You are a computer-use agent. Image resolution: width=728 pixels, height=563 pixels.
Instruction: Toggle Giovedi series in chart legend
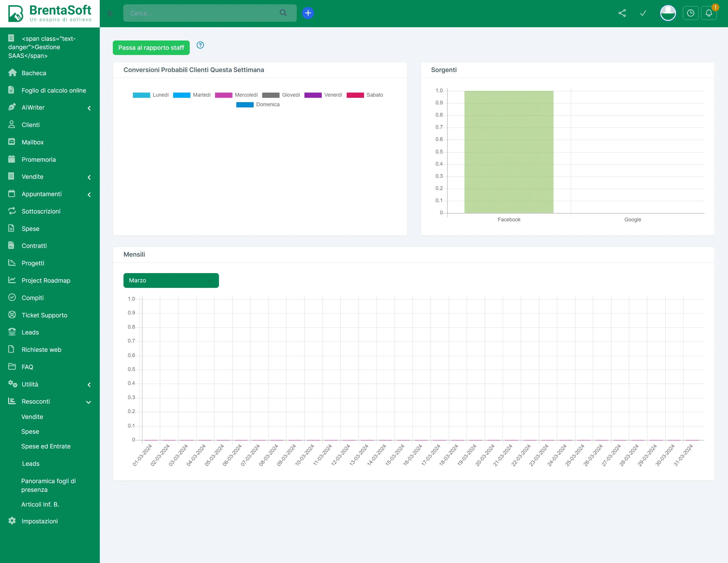281,95
